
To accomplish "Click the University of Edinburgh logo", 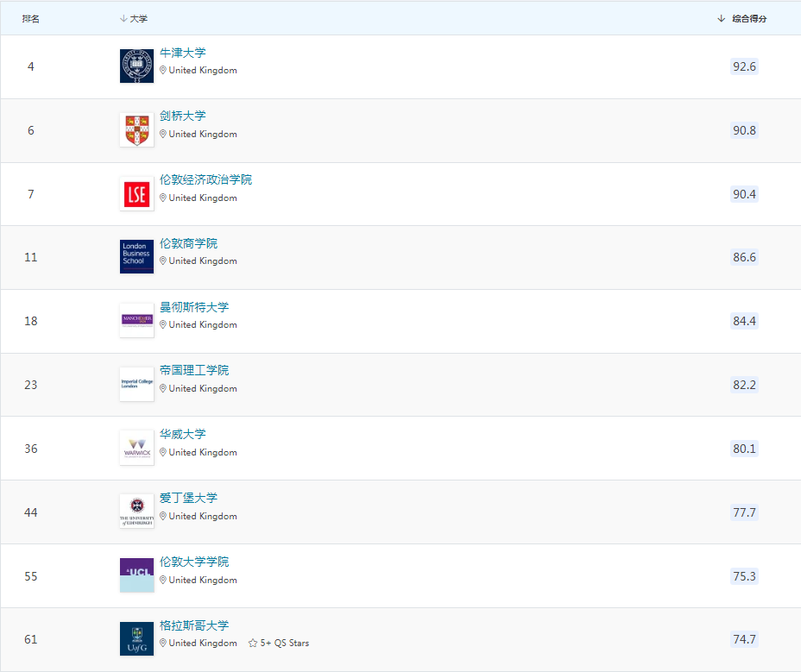I will 136,512.
